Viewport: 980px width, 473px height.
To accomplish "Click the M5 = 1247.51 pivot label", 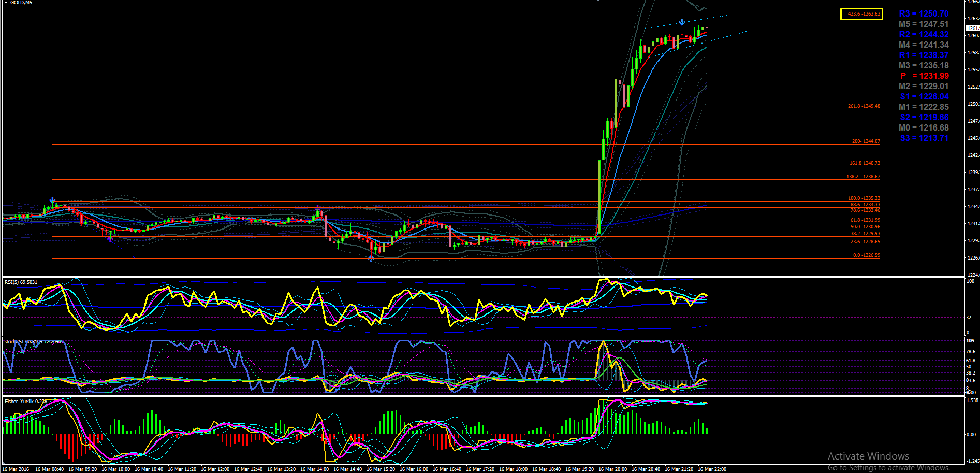I will [924, 24].
